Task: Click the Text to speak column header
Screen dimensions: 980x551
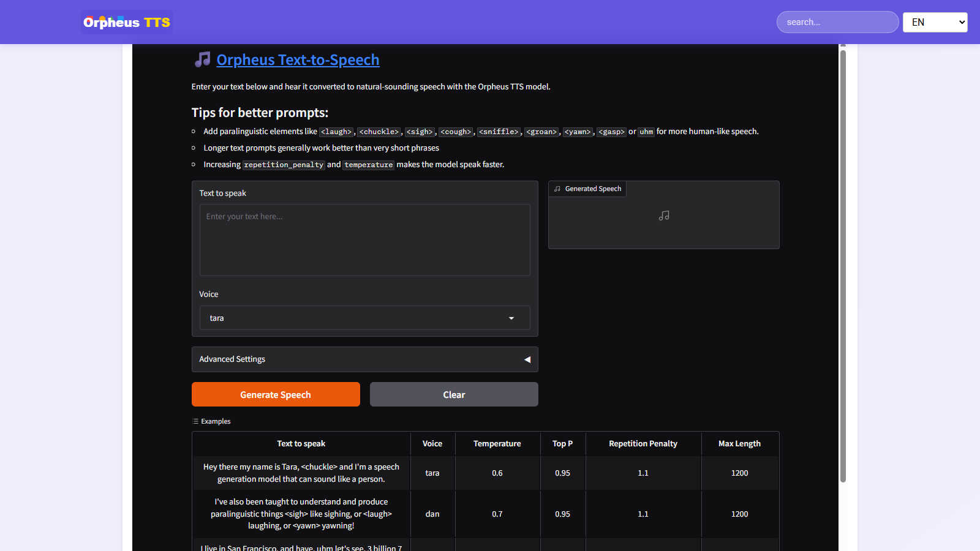Action: [x=301, y=443]
